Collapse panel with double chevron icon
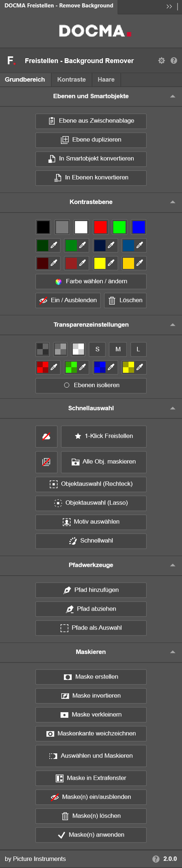Viewport: 182px width, 868px height. point(169,7)
